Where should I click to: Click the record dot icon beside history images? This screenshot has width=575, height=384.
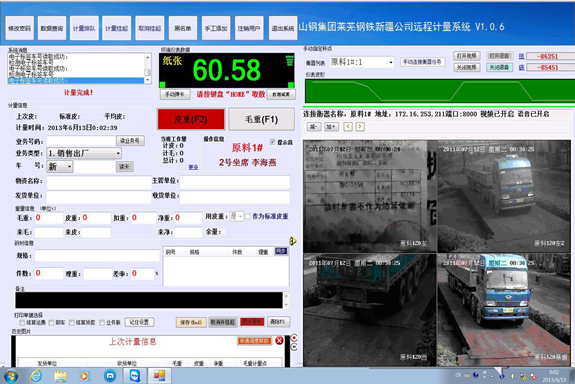point(294,337)
